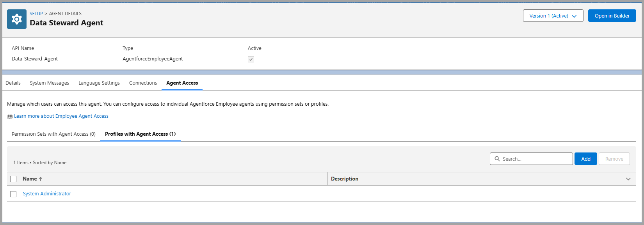Image resolution: width=644 pixels, height=225 pixels.
Task: Focus the Search input field
Action: (x=531, y=159)
